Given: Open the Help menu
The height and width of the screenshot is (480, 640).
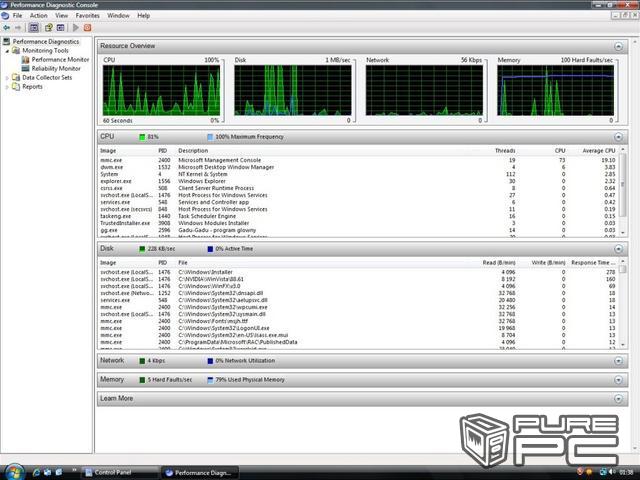Looking at the screenshot, I should 144,16.
